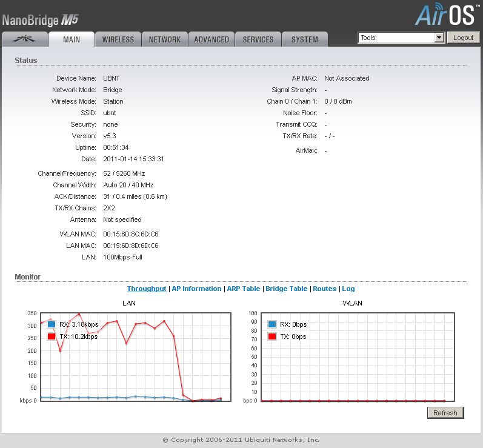Click the ACK/Distance value 31 / 0.4 miles
Screen dimensions: 483x448
click(135, 196)
